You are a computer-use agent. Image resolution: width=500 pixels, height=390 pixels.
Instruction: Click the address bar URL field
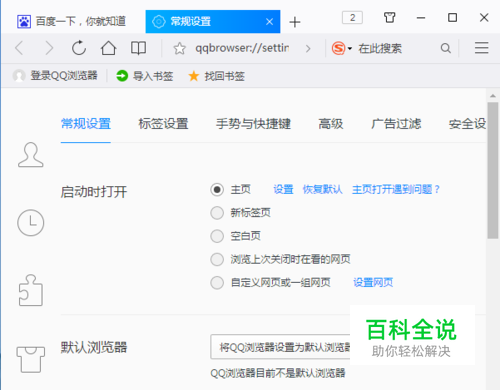[x=242, y=48]
